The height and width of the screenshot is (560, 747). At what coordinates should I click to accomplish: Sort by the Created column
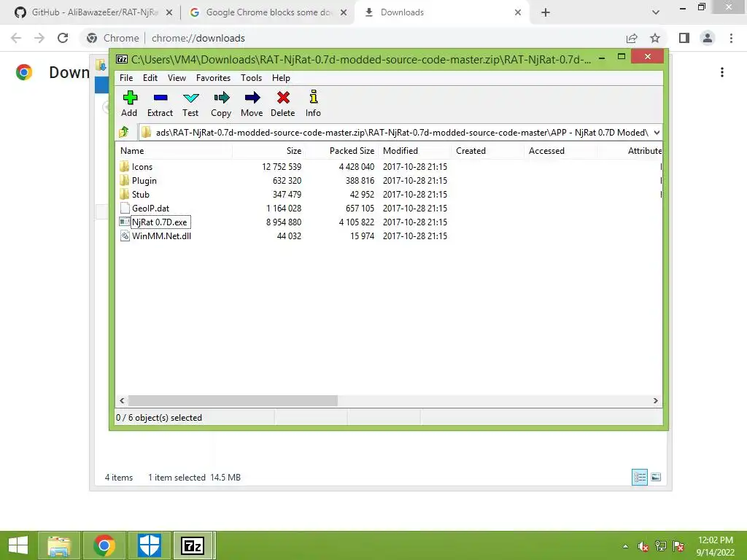pos(487,151)
